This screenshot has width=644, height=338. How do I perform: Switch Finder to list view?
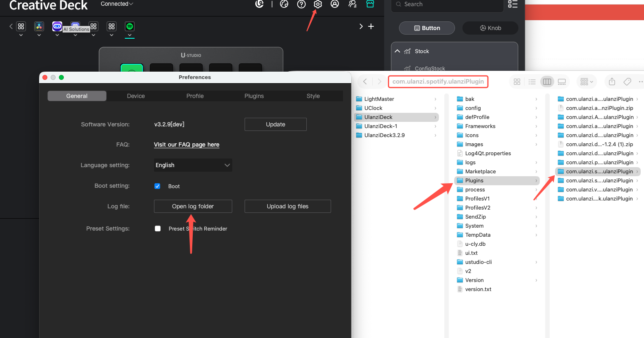click(x=532, y=82)
